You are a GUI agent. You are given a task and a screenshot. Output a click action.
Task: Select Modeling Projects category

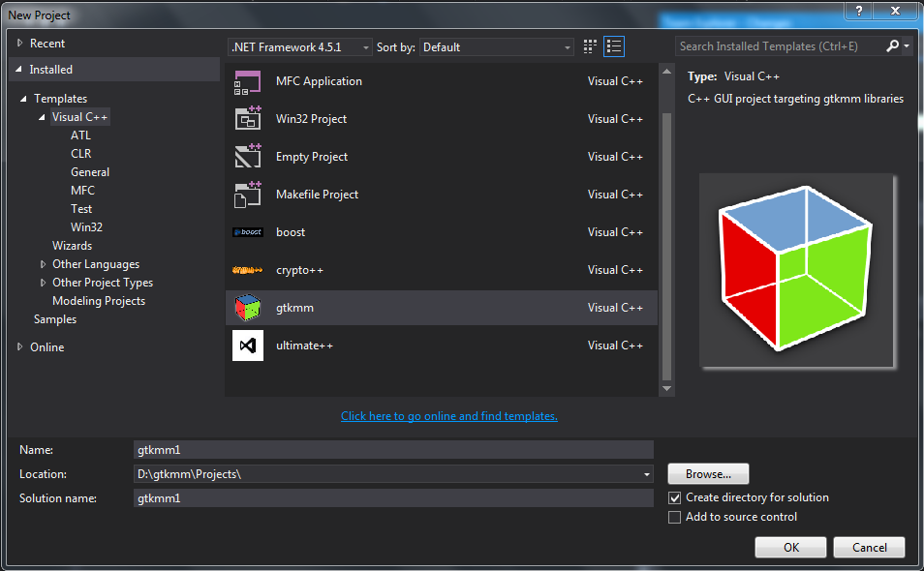[x=99, y=301]
